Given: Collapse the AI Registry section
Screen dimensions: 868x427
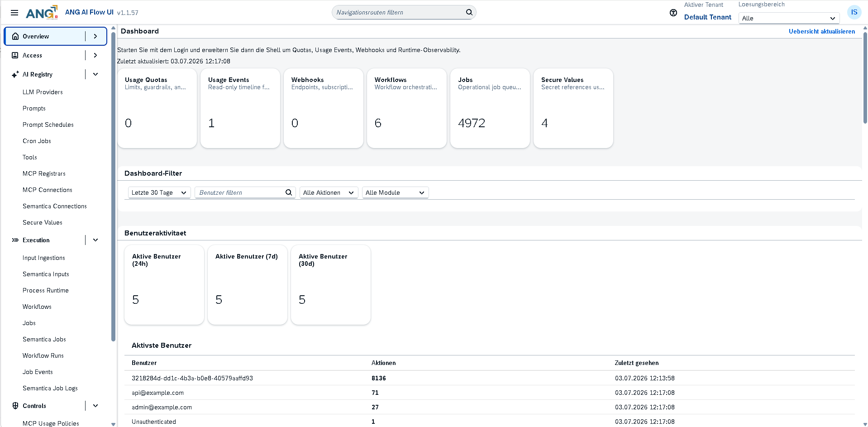Looking at the screenshot, I should point(95,74).
